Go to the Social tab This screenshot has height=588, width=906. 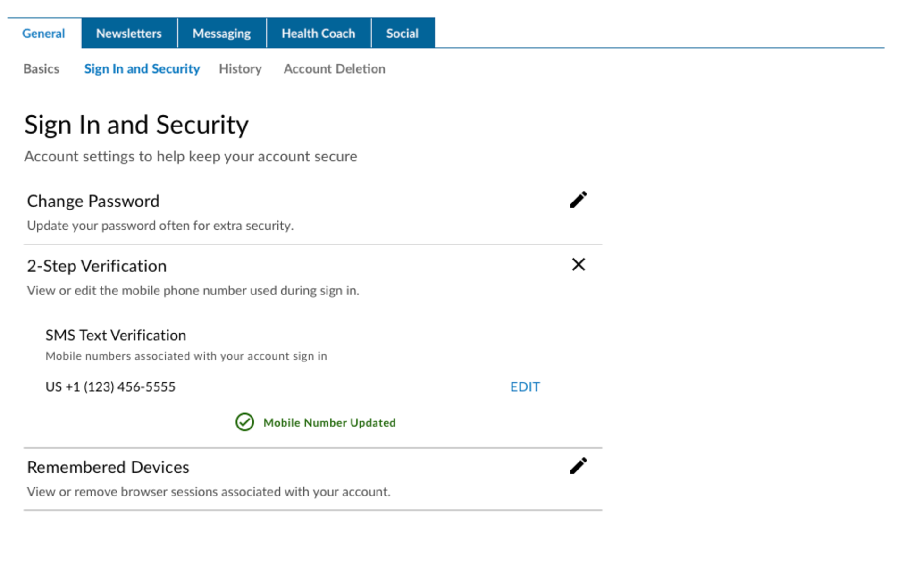point(402,34)
